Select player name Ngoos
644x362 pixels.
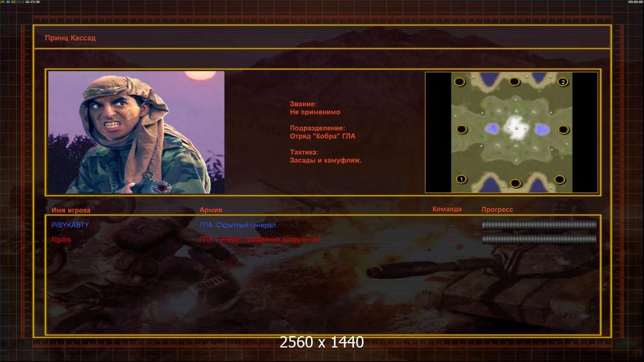[x=61, y=240]
